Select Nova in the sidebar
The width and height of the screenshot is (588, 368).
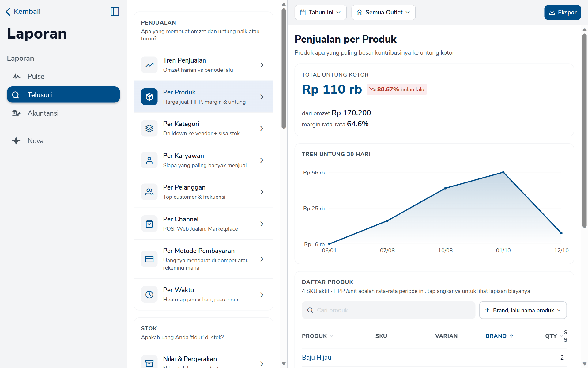point(63,141)
